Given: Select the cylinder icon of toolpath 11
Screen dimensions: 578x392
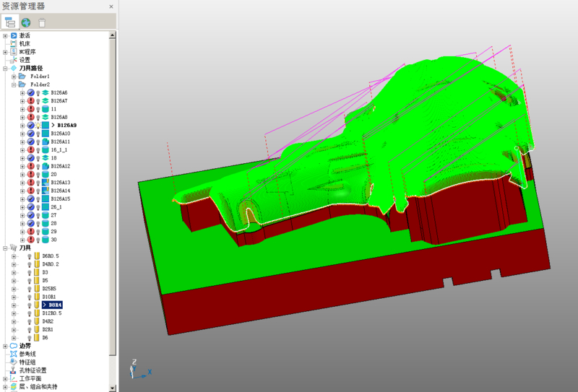Looking at the screenshot, I should 46,109.
